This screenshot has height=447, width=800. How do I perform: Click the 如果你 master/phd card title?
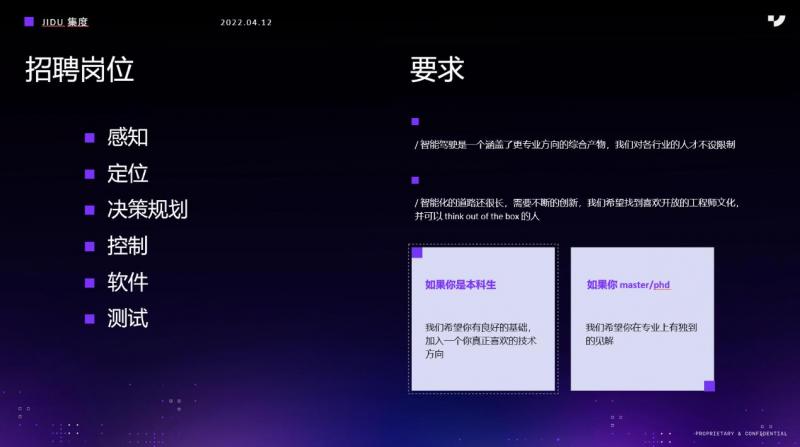pyautogui.click(x=629, y=285)
